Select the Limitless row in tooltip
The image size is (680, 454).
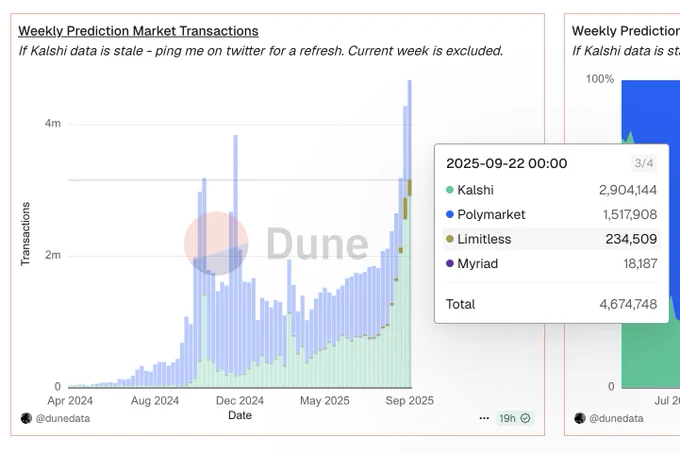pyautogui.click(x=551, y=239)
